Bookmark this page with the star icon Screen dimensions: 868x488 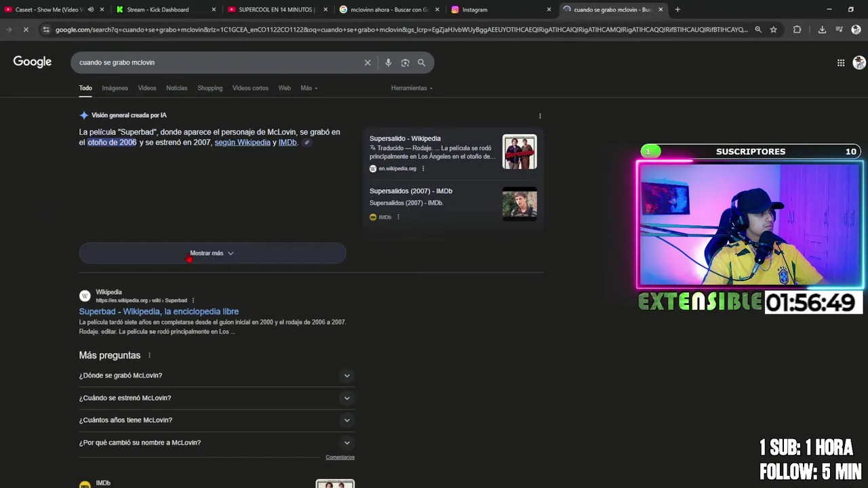pyautogui.click(x=773, y=30)
